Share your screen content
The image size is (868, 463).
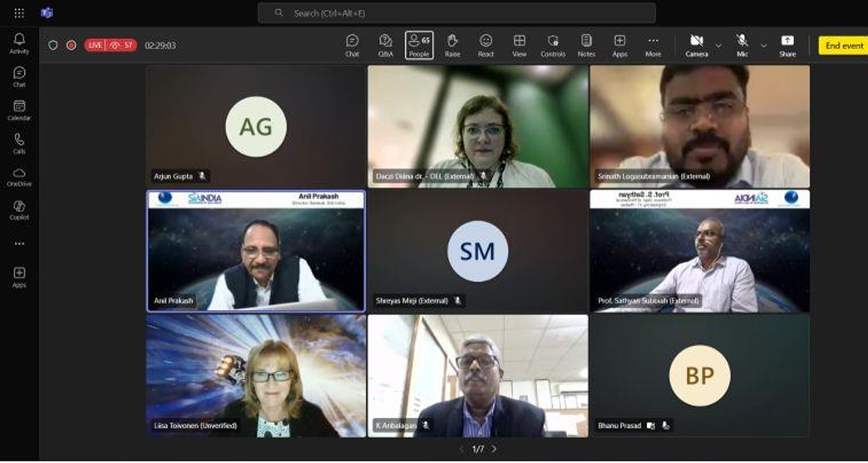point(787,45)
